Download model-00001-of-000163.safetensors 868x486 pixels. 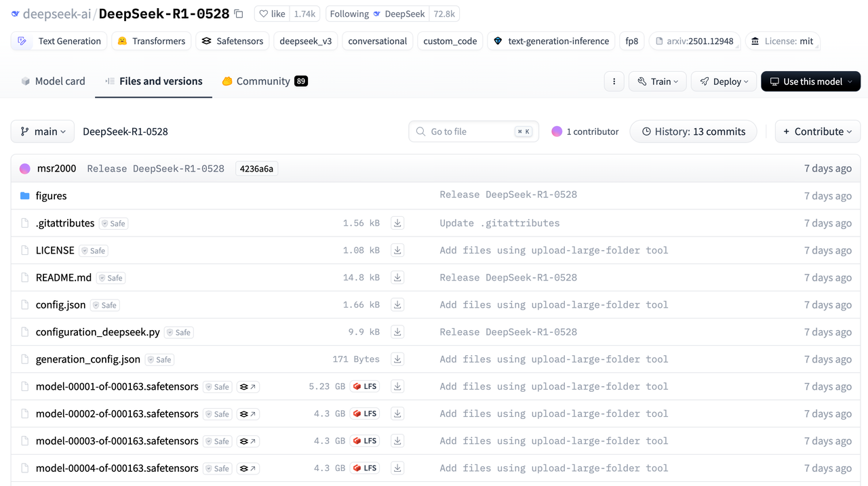[x=398, y=386]
